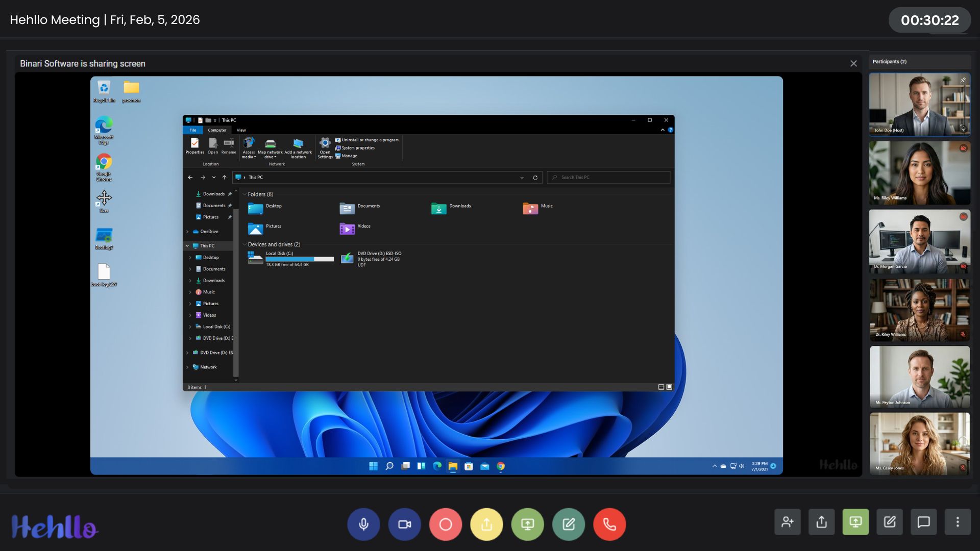Click the Rename ribbon icon

click(x=229, y=146)
